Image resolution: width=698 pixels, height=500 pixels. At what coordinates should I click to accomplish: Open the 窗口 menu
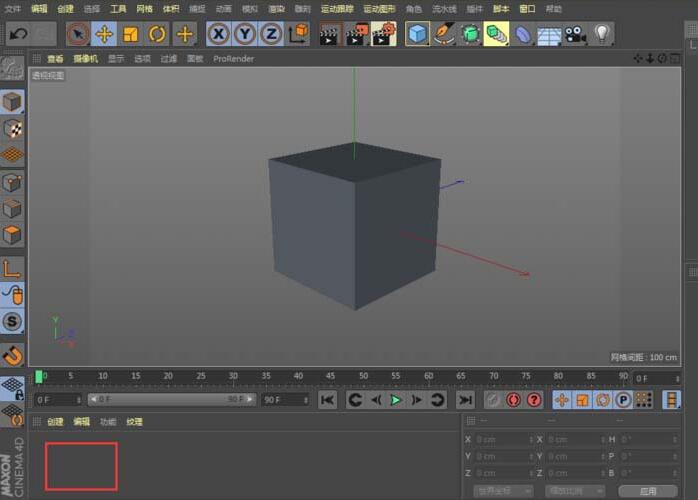point(528,8)
